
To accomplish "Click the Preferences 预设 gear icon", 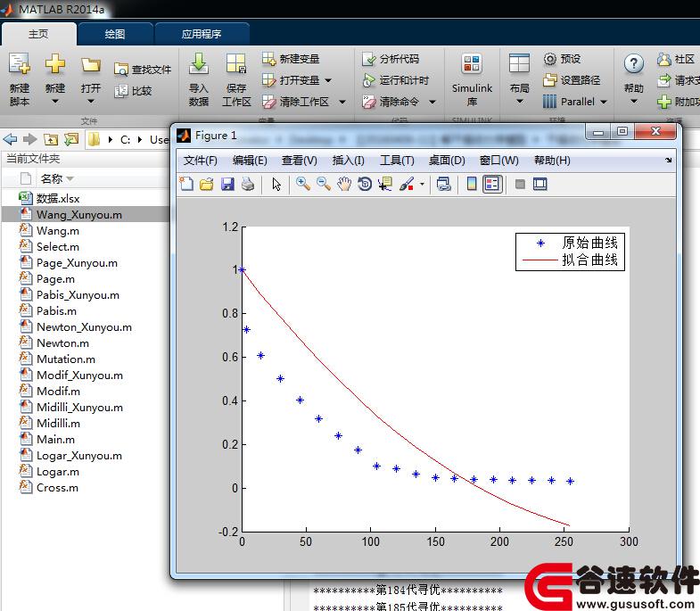I will click(x=550, y=59).
